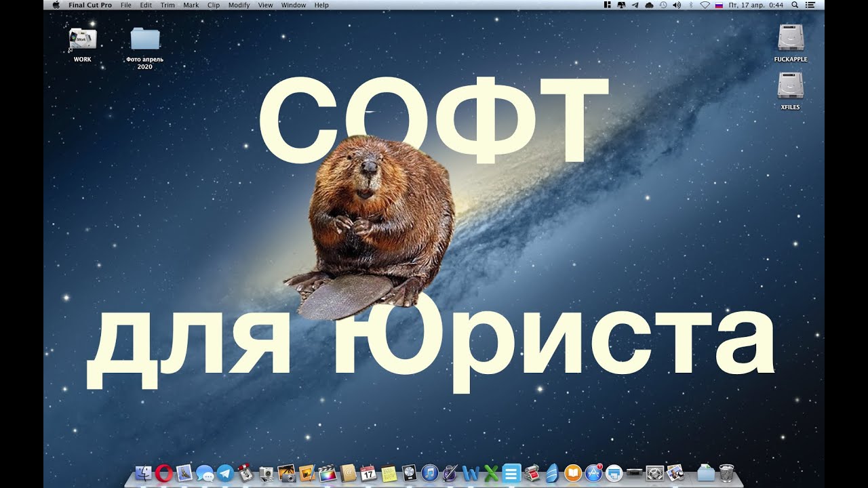Click the window tiling icon in menu bar
This screenshot has width=868, height=488.
608,5
